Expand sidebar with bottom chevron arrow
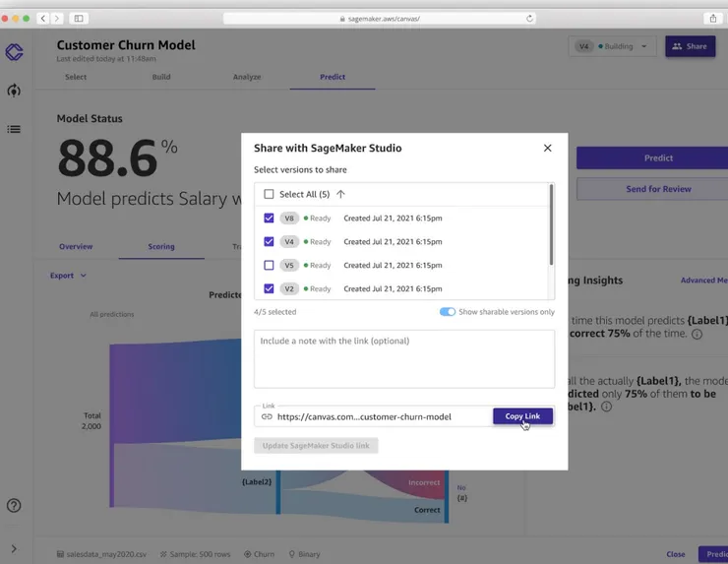Screen dimensions: 728x564 [x=14, y=548]
